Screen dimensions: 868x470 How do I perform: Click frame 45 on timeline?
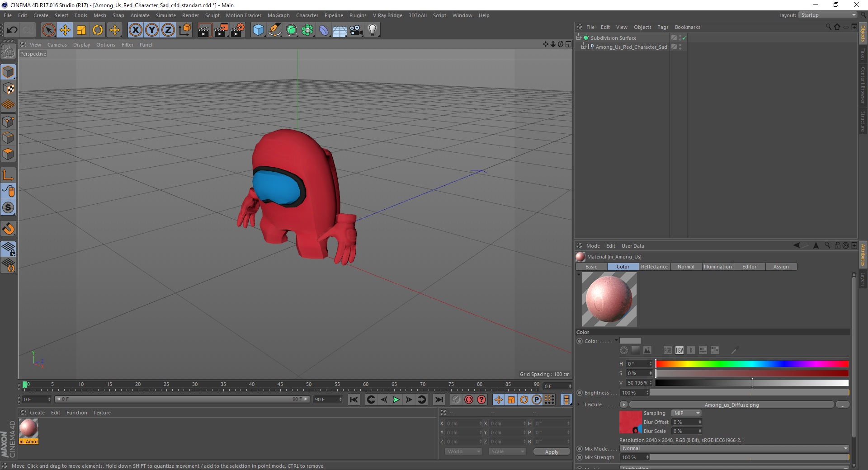tap(280, 385)
